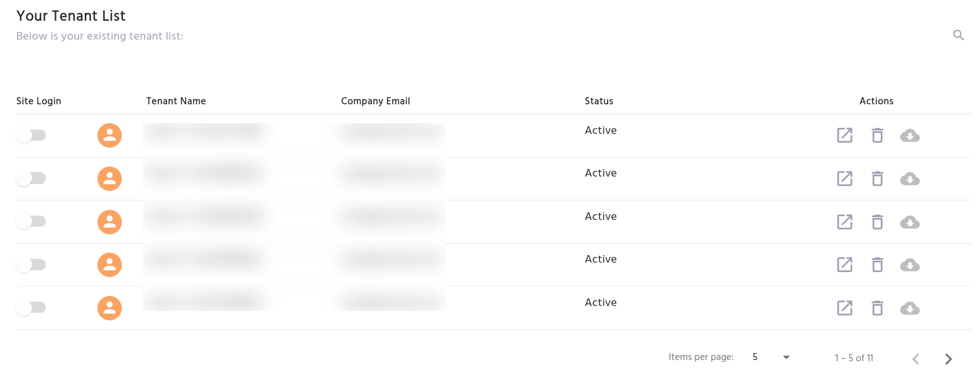Click the Tenant Name column header
This screenshot has height=382, width=980.
(x=176, y=101)
